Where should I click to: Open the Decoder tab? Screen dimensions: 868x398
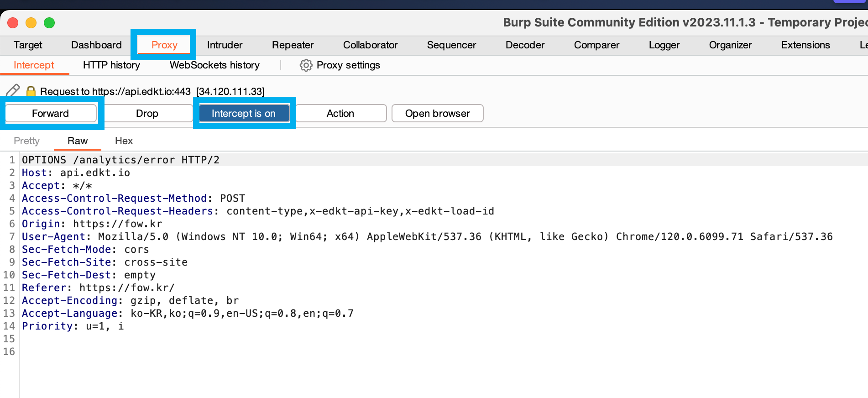tap(525, 45)
